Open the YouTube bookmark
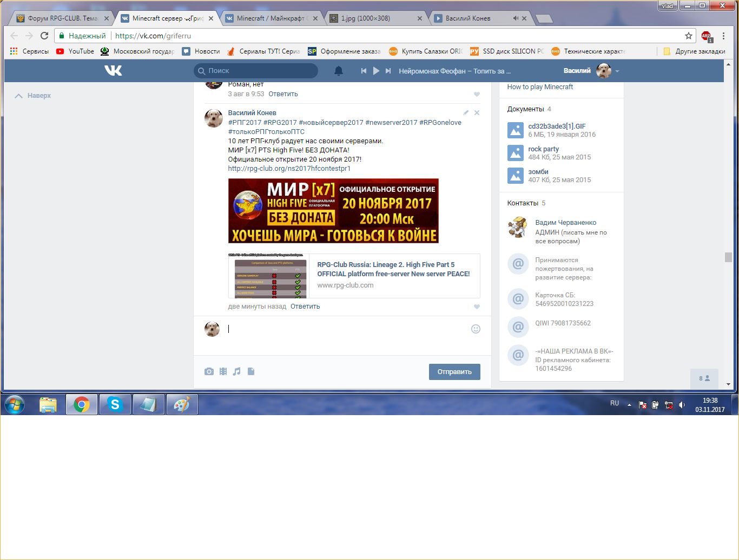 point(75,51)
